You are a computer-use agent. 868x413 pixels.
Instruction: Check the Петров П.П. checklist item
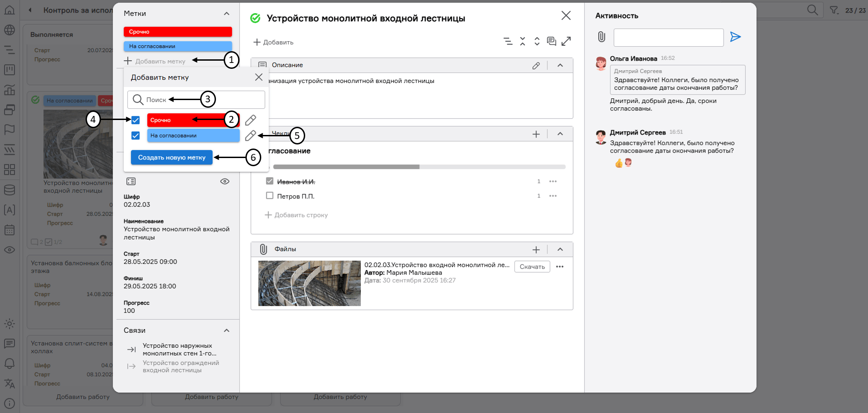(270, 196)
